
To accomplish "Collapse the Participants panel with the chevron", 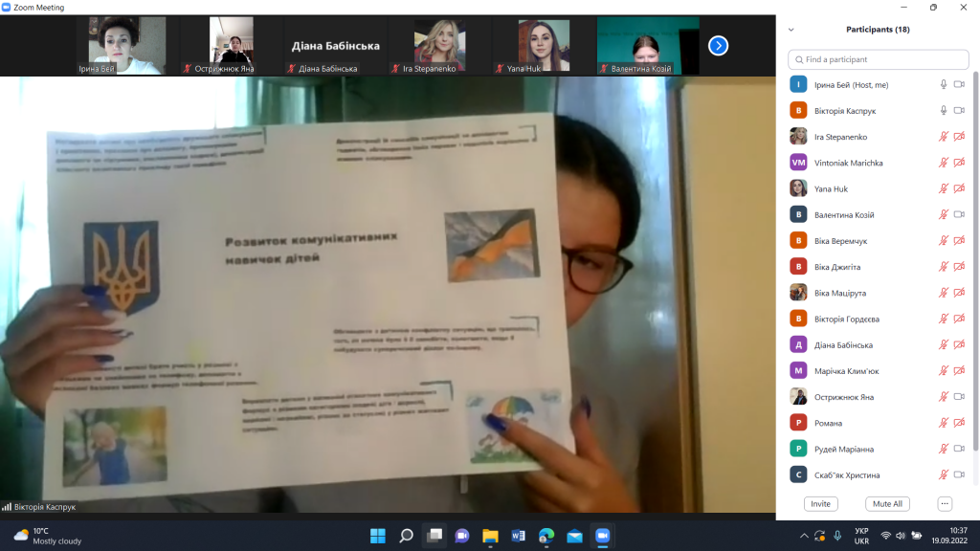I will pos(791,30).
